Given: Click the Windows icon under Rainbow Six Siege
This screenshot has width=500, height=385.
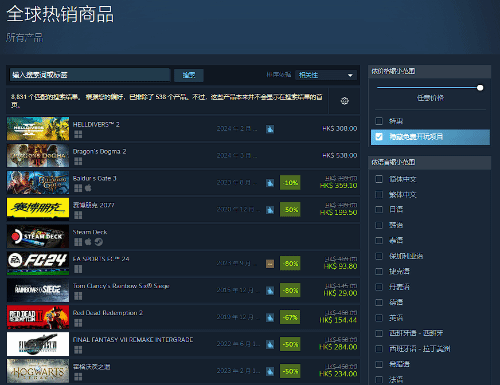Looking at the screenshot, I should click(78, 296).
